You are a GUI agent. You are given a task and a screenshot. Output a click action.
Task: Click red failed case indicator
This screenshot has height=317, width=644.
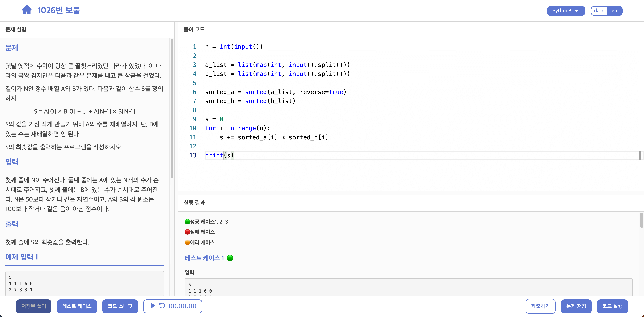click(x=187, y=232)
